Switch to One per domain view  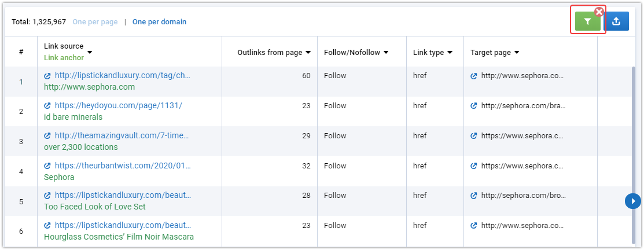pos(159,22)
